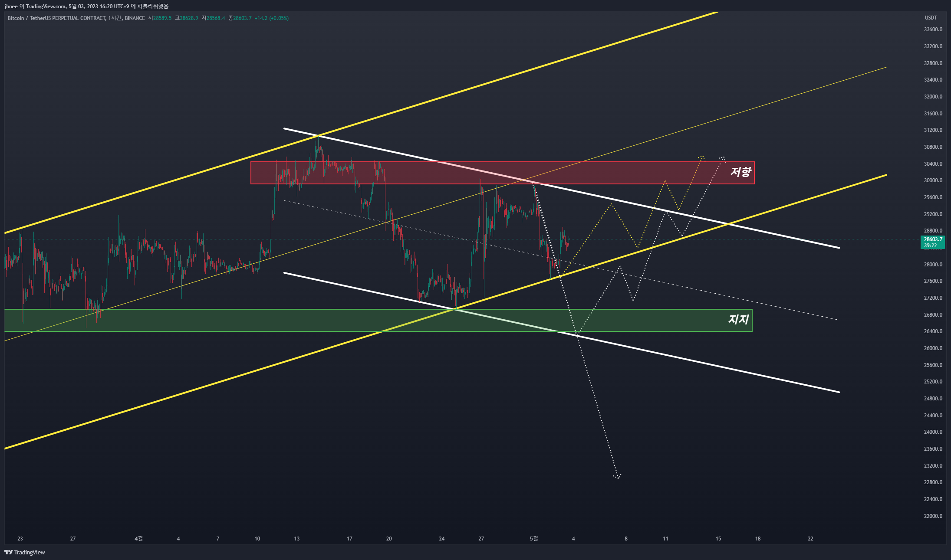Click the 지지 support zone label
Viewport: 951px width, 560px height.
pos(738,320)
